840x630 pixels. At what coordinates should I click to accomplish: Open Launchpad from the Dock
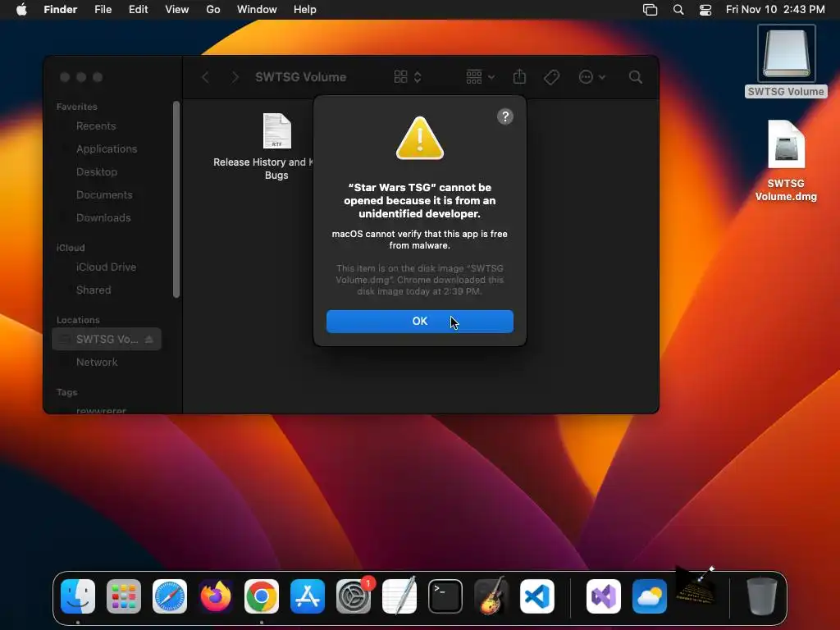[x=124, y=596]
